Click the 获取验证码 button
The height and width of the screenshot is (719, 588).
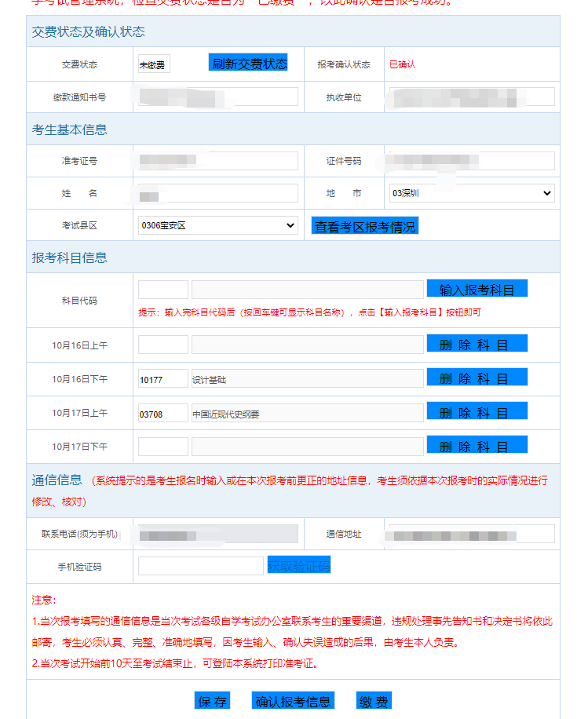(x=298, y=566)
